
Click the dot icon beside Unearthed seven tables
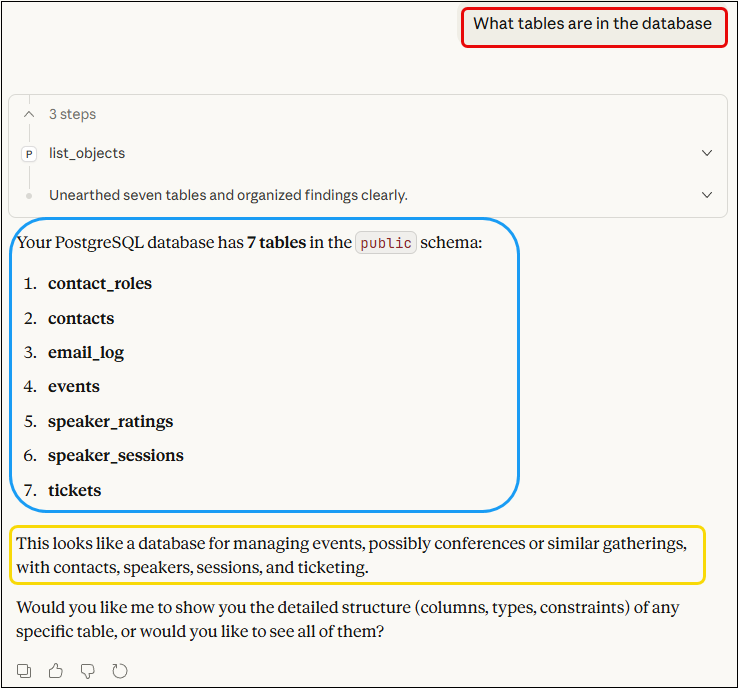[x=29, y=196]
